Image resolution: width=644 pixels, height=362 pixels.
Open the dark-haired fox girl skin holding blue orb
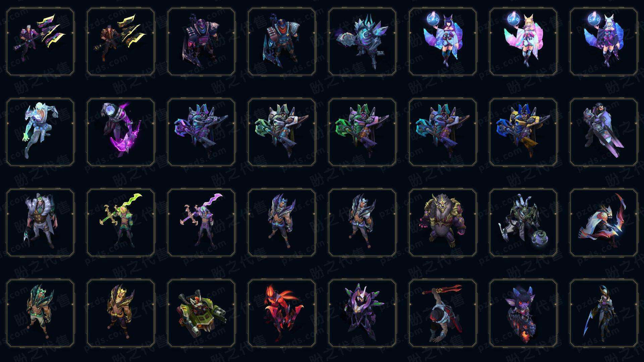click(443, 42)
